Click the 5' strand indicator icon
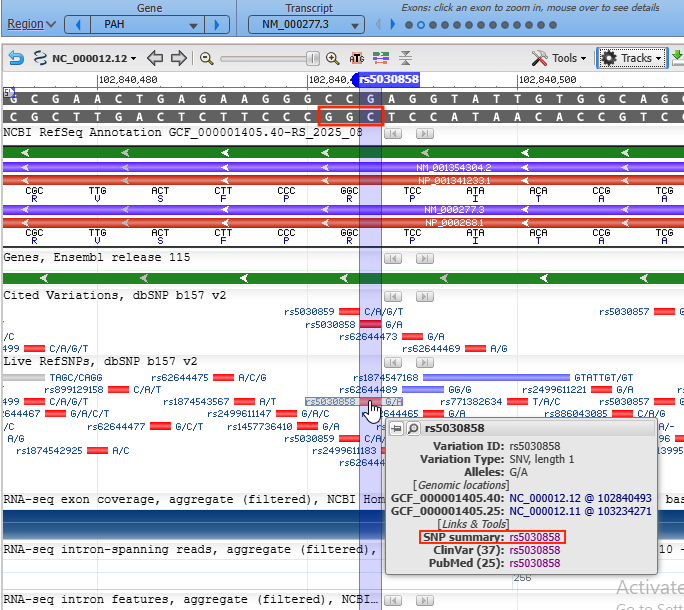 tap(9, 92)
